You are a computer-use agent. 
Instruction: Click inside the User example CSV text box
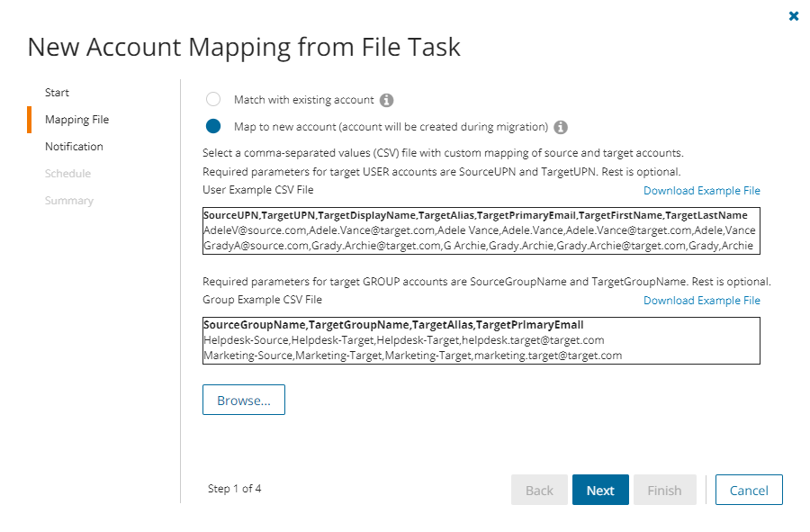pyautogui.click(x=481, y=231)
